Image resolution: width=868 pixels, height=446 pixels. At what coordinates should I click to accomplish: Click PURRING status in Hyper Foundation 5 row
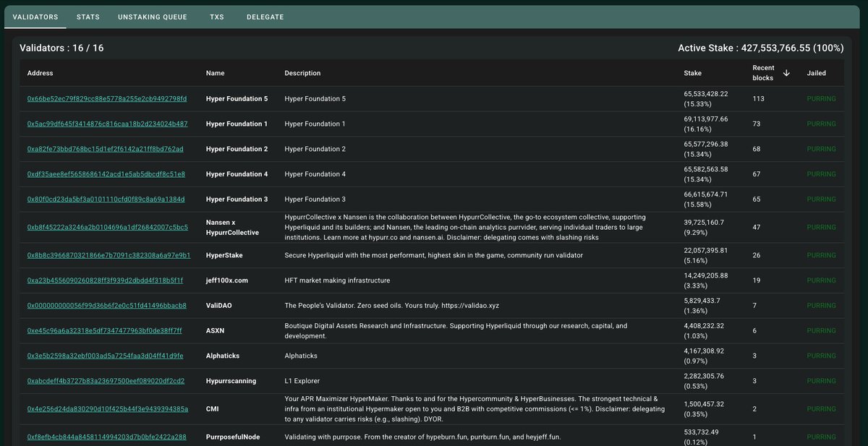[821, 98]
